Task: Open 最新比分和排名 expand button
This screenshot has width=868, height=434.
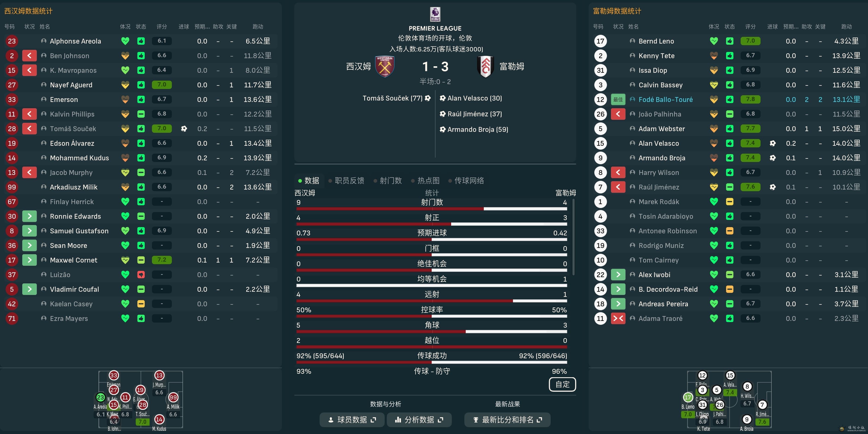Action: coord(507,419)
